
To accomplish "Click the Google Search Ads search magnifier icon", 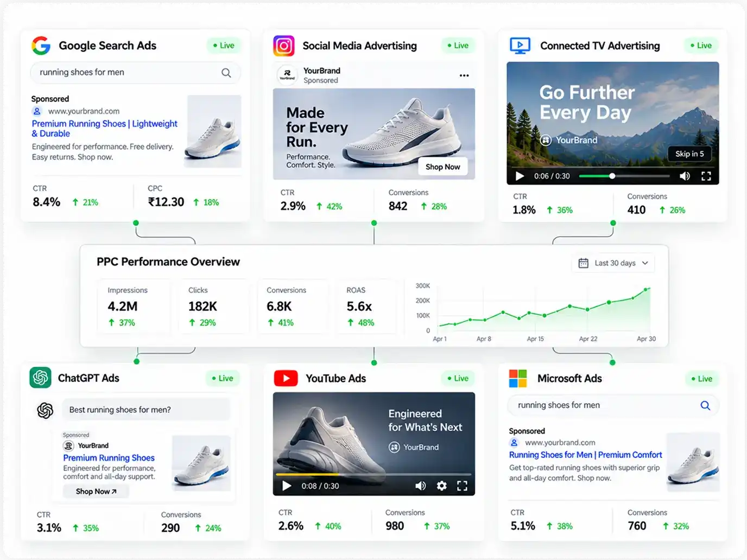I will [226, 73].
